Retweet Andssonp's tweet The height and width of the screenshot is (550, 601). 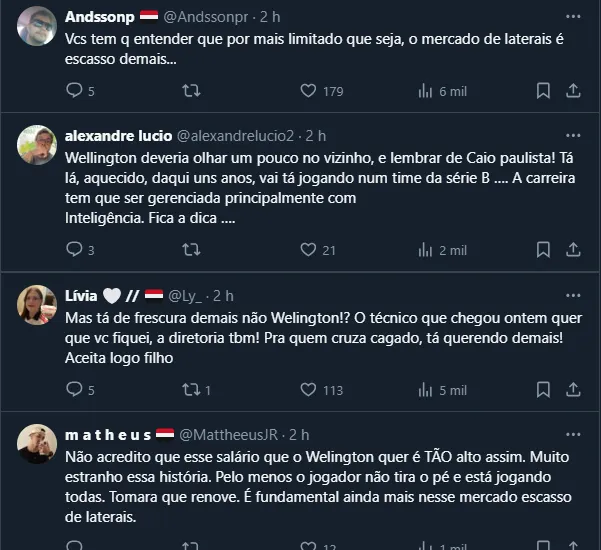click(190, 91)
